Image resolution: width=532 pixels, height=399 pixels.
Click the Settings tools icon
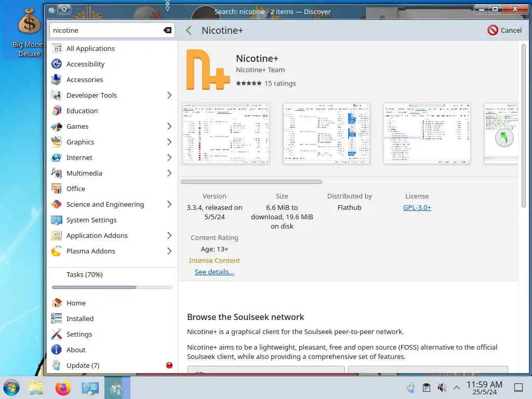57,334
